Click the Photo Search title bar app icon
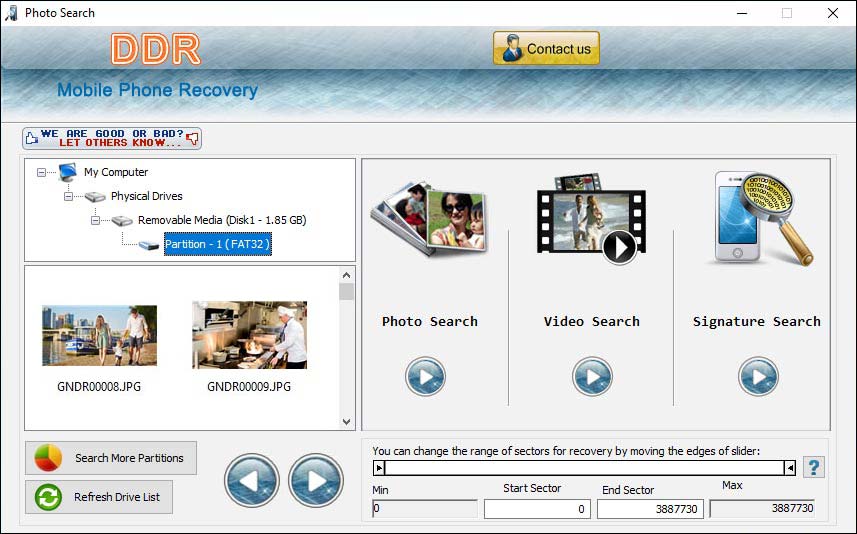 tap(11, 13)
